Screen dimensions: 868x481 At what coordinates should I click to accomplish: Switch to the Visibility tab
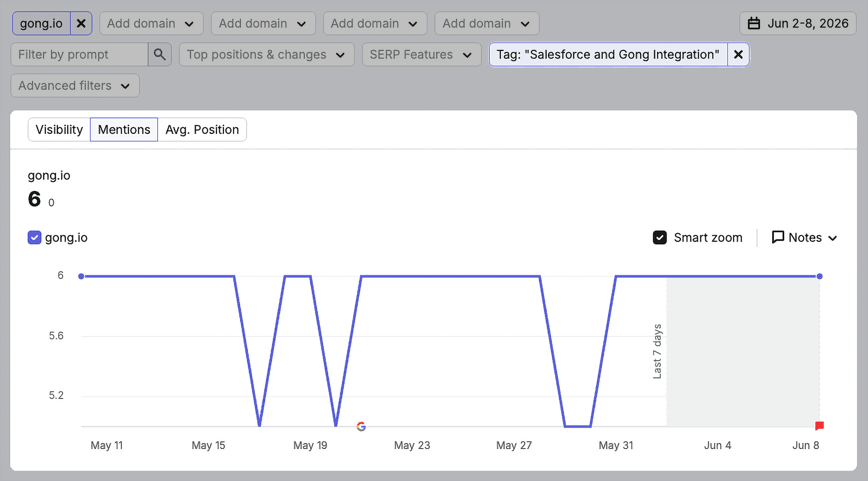(x=59, y=130)
